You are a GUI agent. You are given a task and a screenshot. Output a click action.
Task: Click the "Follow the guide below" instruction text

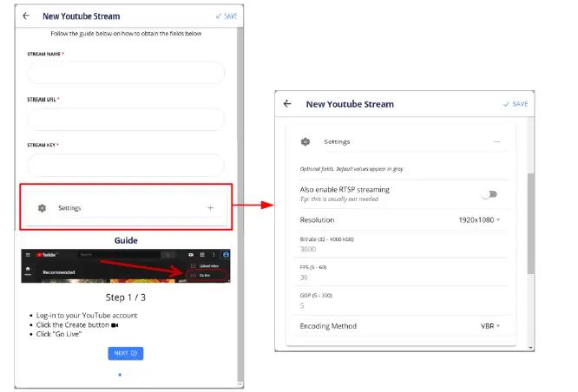(x=126, y=34)
